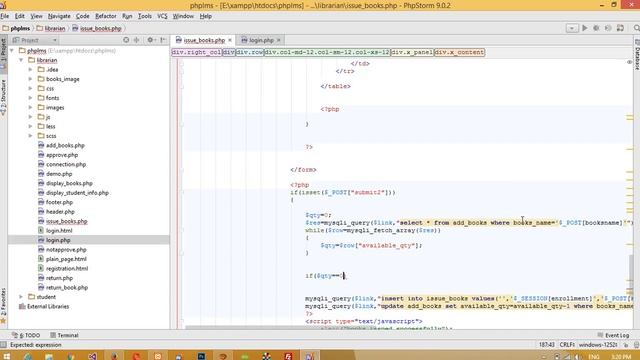
Task: Open the Tools menu
Action: click(145, 16)
